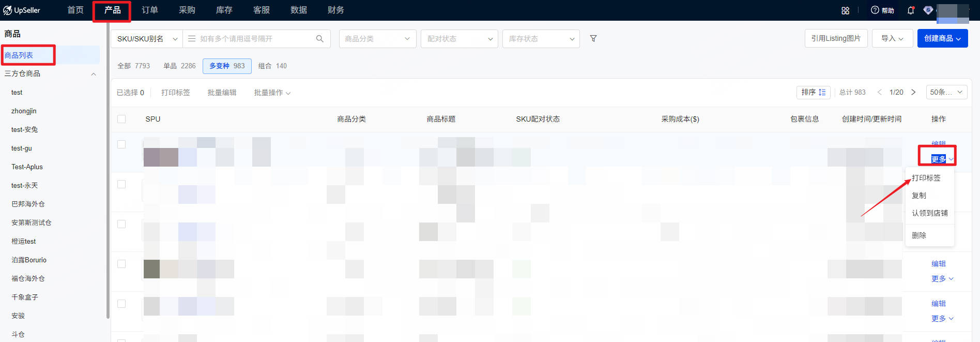Open the 客服 top menu
This screenshot has width=980, height=342.
click(x=262, y=10)
